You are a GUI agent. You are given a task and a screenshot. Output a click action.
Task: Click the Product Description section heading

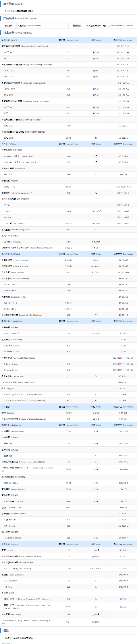[20, 18]
